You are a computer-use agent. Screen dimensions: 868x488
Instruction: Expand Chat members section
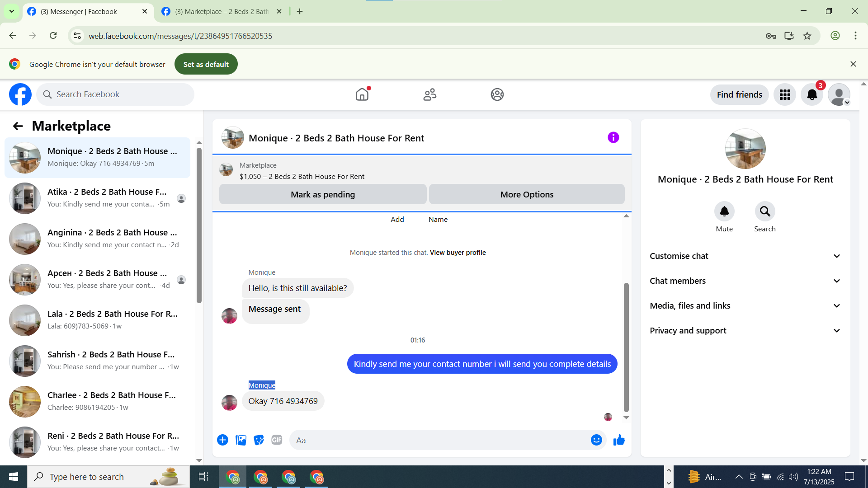click(x=745, y=281)
